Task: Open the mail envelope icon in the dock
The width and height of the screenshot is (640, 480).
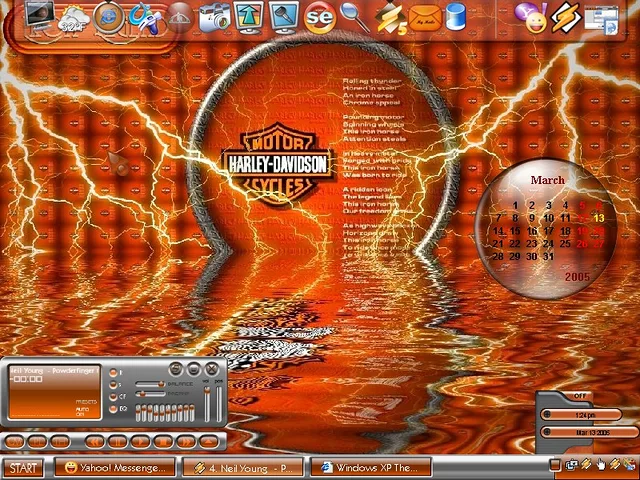Action: coord(425,17)
